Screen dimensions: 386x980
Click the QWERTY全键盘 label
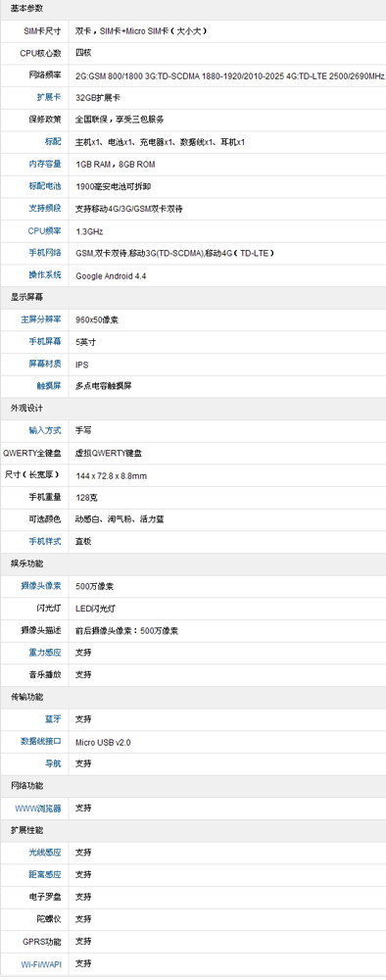32,453
